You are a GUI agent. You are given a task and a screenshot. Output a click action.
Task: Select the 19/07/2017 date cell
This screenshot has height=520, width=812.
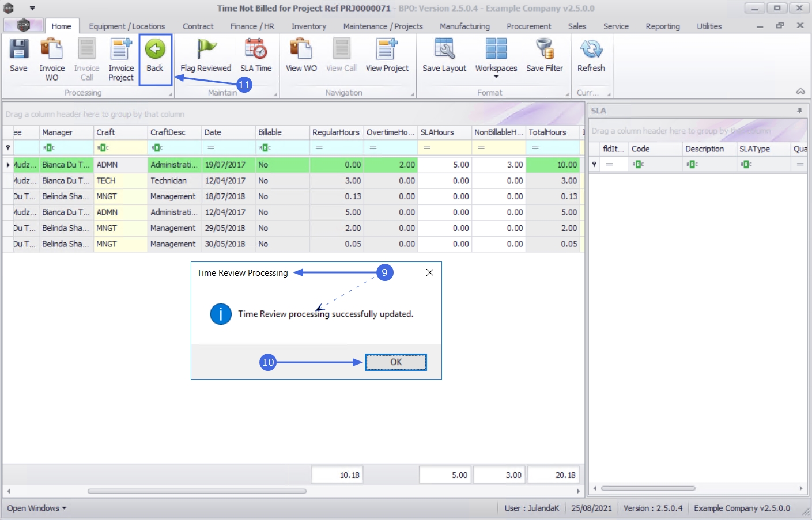pos(228,165)
